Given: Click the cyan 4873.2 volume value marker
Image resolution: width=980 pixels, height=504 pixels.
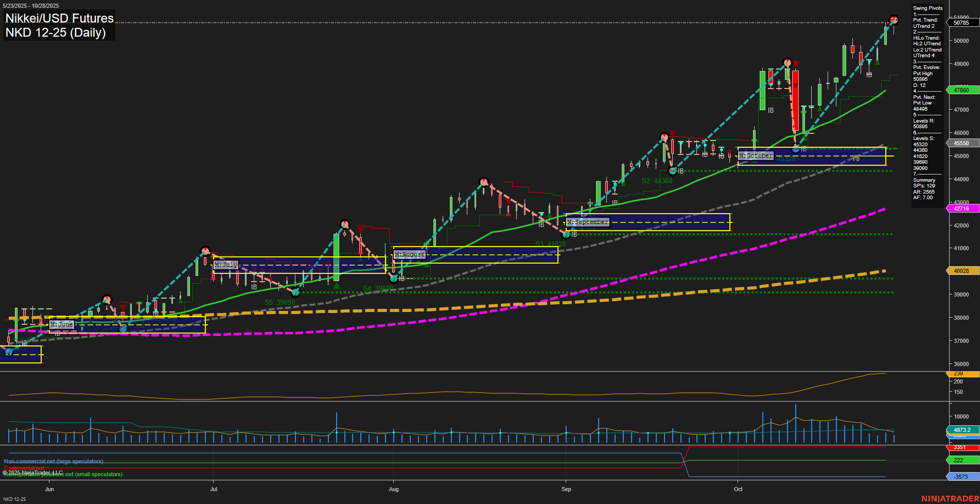Looking at the screenshot, I should 960,429.
